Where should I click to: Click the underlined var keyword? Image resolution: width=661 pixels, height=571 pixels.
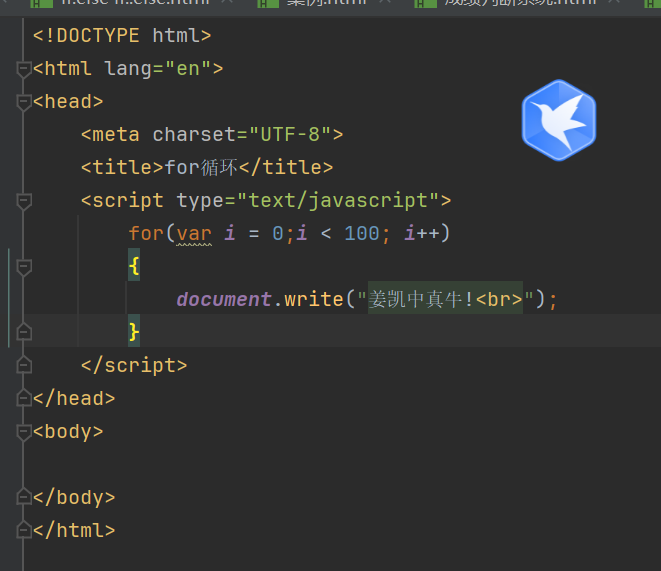[x=194, y=234]
